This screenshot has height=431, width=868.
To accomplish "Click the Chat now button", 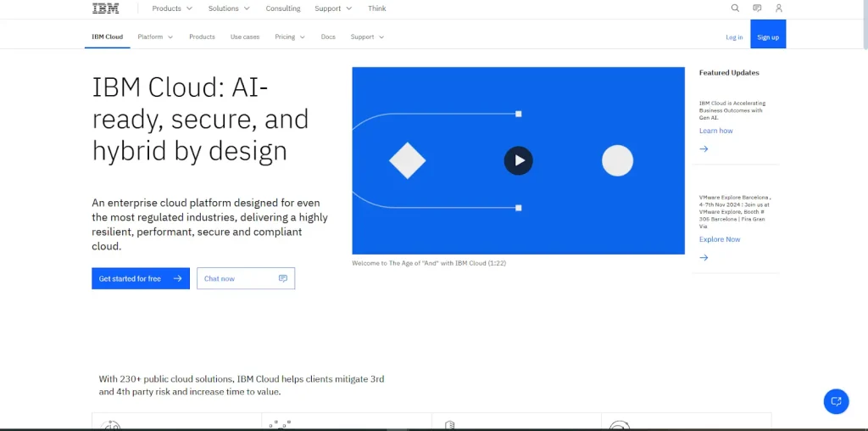I will point(246,278).
